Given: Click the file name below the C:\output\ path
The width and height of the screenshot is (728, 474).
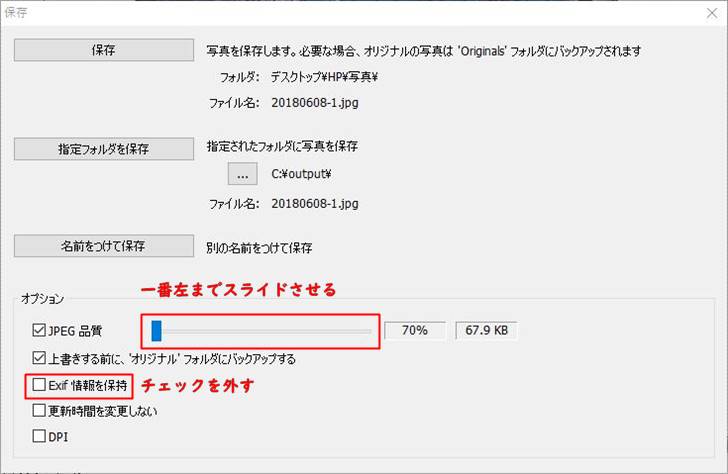Looking at the screenshot, I should point(314,203).
